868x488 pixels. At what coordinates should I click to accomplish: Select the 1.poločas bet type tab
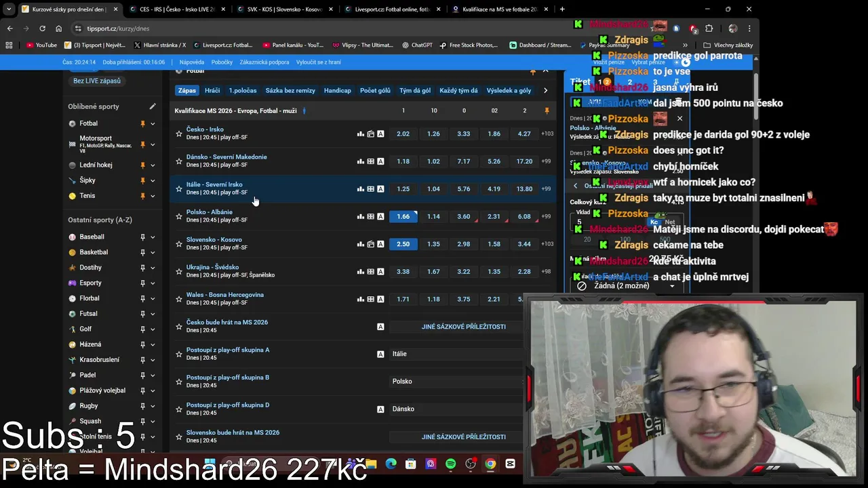243,90
